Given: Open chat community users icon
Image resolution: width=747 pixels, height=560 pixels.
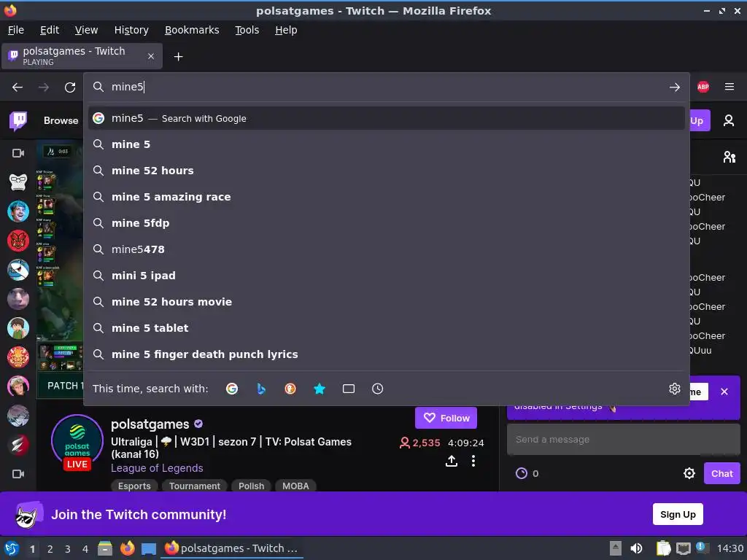Looking at the screenshot, I should pyautogui.click(x=729, y=156).
